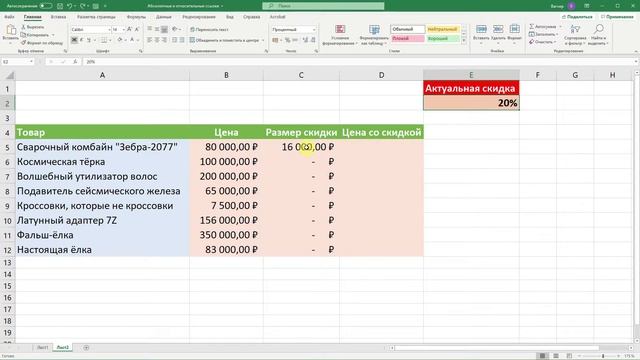Screen dimensions: 640x360
Task: Open the font name dropdown
Action: click(x=109, y=29)
